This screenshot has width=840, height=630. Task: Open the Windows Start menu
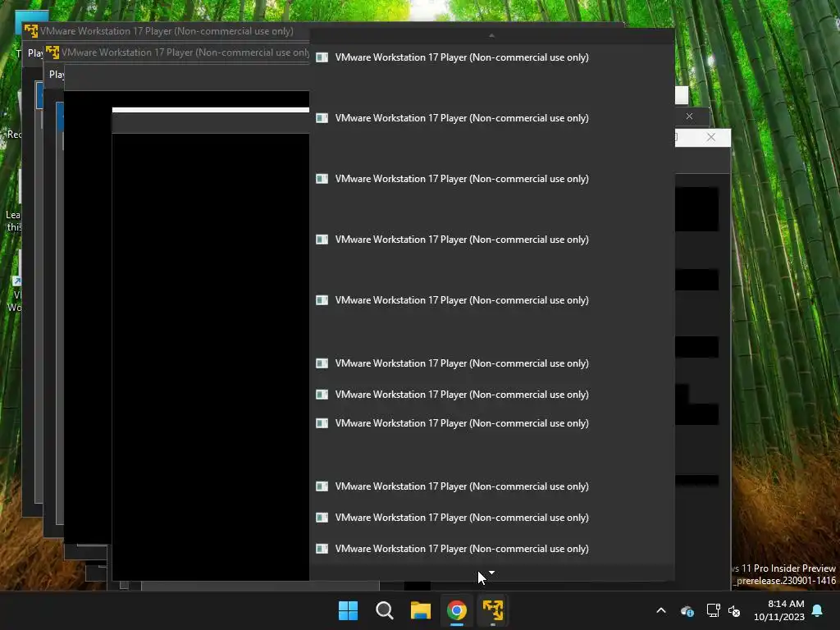point(348,610)
